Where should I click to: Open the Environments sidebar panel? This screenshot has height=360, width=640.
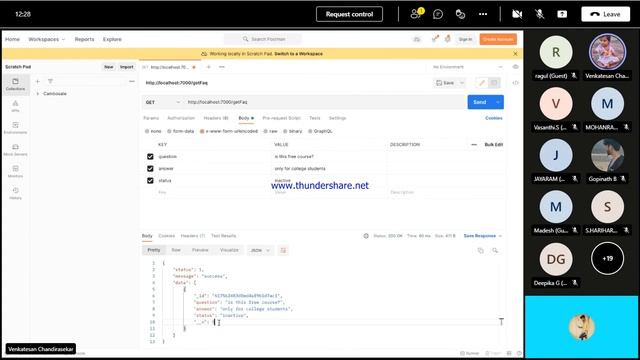tap(16, 128)
